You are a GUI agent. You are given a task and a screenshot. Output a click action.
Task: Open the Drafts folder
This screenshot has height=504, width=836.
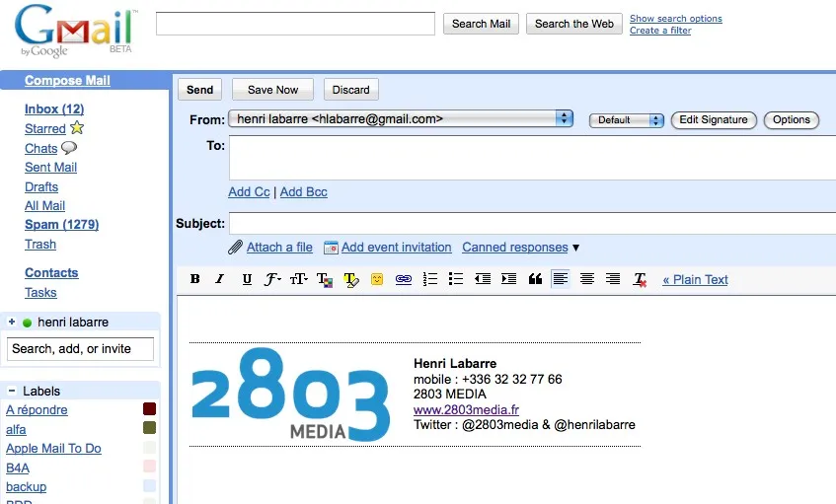[x=41, y=187]
